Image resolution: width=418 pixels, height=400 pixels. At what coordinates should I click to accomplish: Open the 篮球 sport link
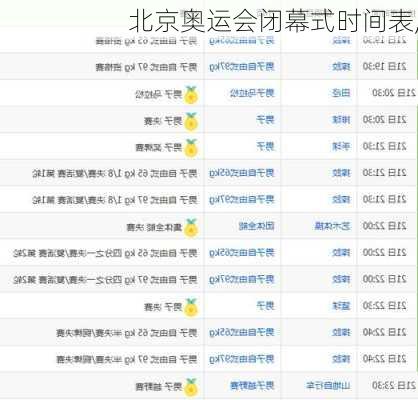pos(341,306)
